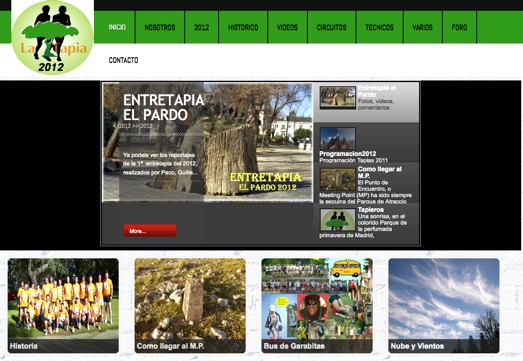Open the Nube y Vientos sky tile
523x361 pixels.
click(444, 305)
